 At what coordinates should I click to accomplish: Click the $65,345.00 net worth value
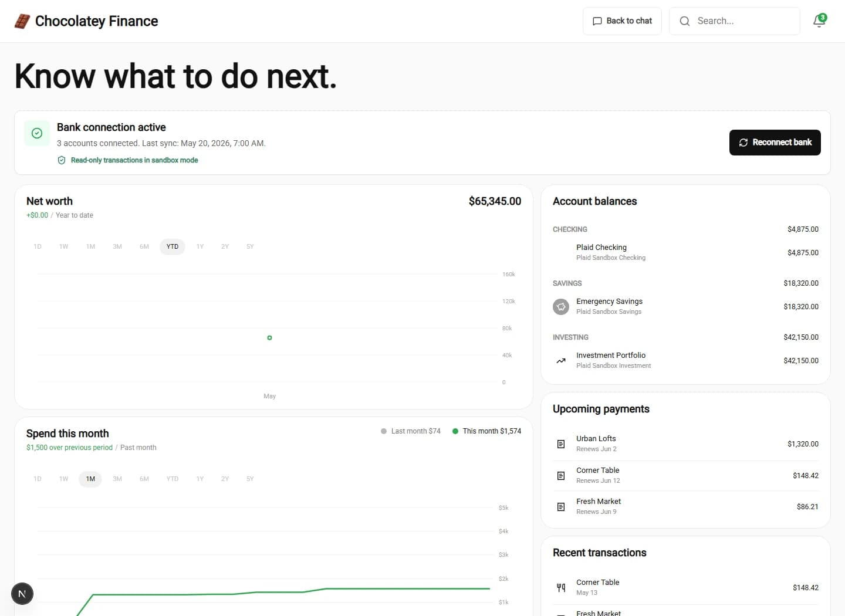(x=495, y=201)
